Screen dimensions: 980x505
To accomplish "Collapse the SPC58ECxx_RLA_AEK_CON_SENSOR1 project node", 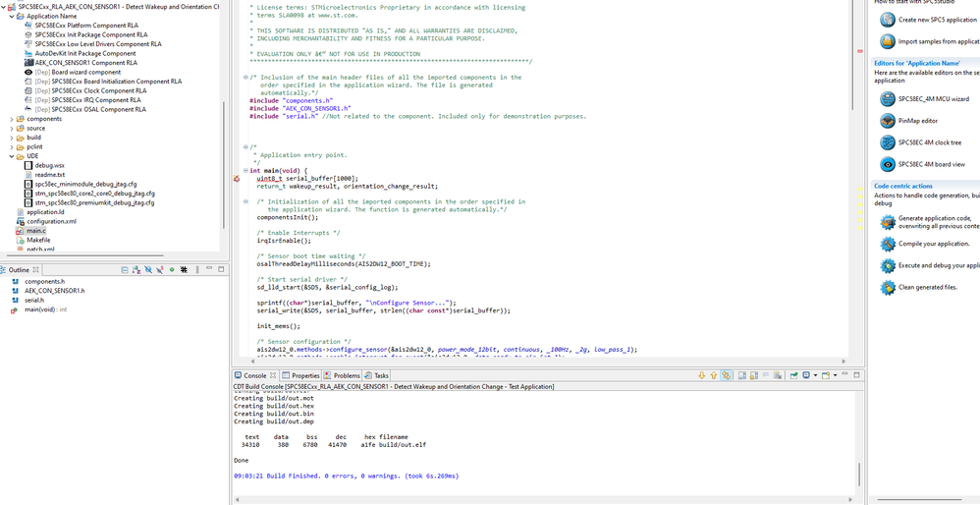I will coord(3,6).
